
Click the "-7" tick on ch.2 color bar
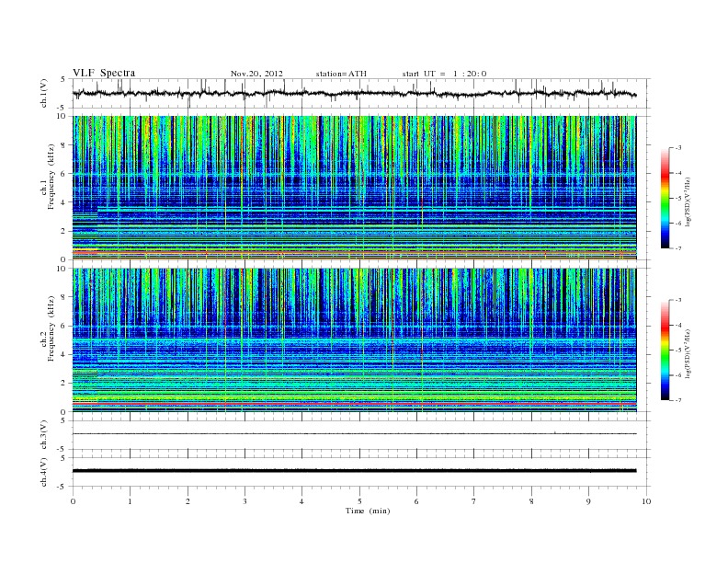(678, 400)
